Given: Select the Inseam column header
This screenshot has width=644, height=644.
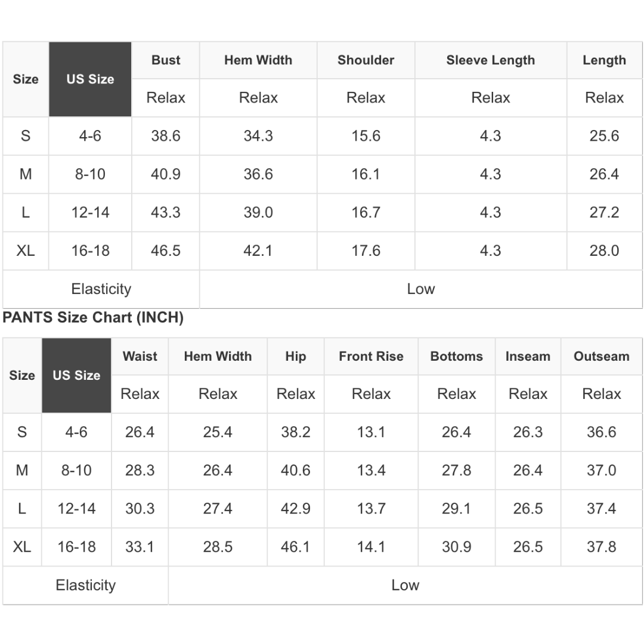Looking at the screenshot, I should pyautogui.click(x=528, y=357).
